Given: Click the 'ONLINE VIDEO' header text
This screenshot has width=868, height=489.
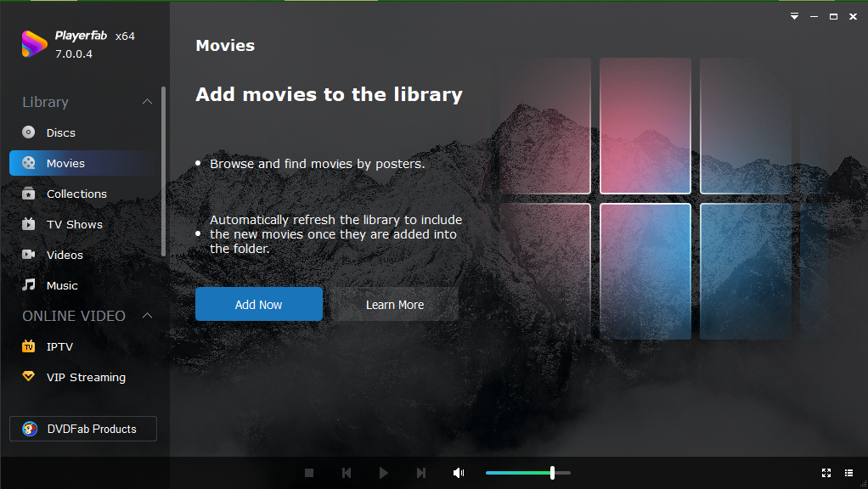Looking at the screenshot, I should [74, 316].
